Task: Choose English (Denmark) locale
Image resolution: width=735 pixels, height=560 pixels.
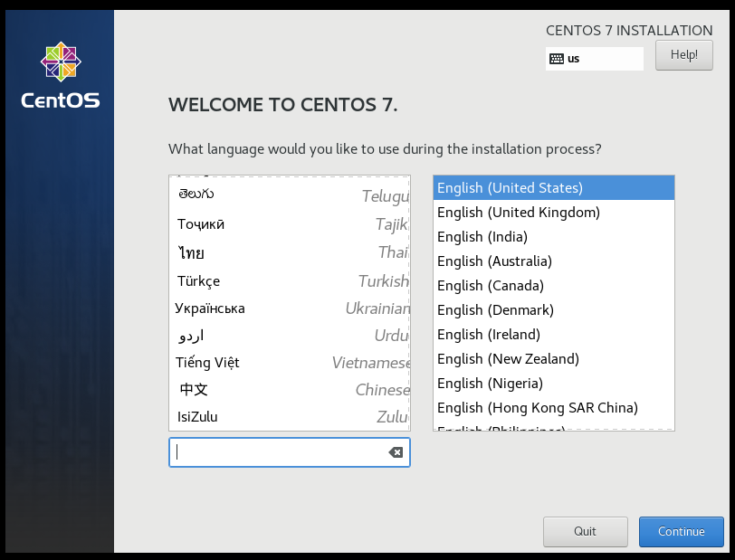Action: coord(554,309)
